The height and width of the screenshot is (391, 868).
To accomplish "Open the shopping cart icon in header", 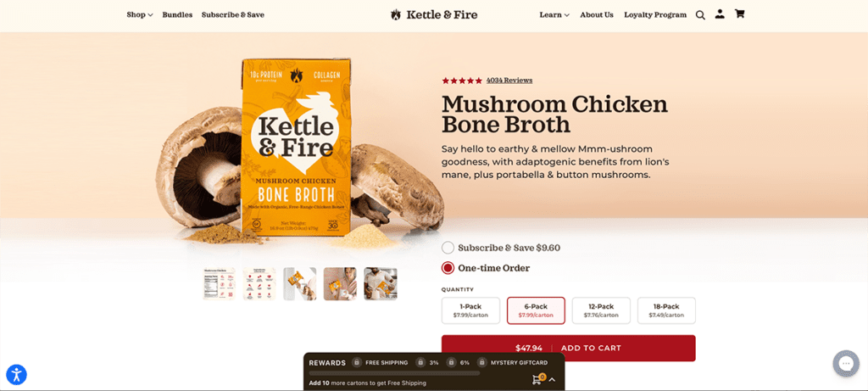I will click(x=739, y=14).
